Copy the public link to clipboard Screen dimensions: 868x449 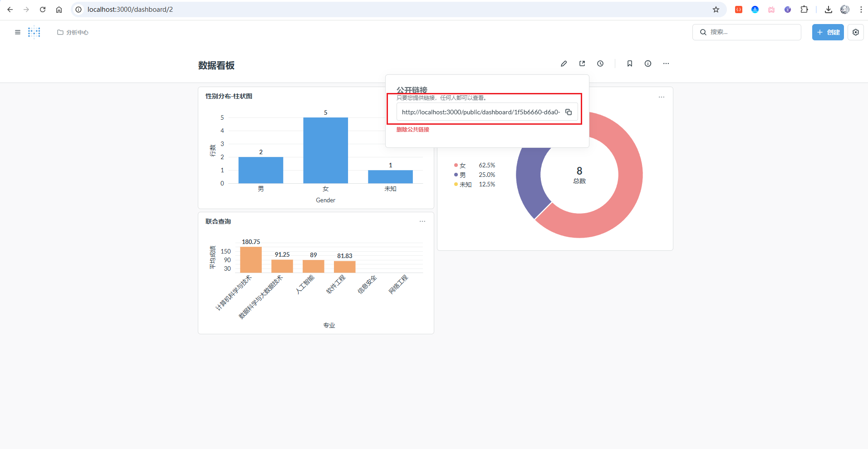[568, 112]
